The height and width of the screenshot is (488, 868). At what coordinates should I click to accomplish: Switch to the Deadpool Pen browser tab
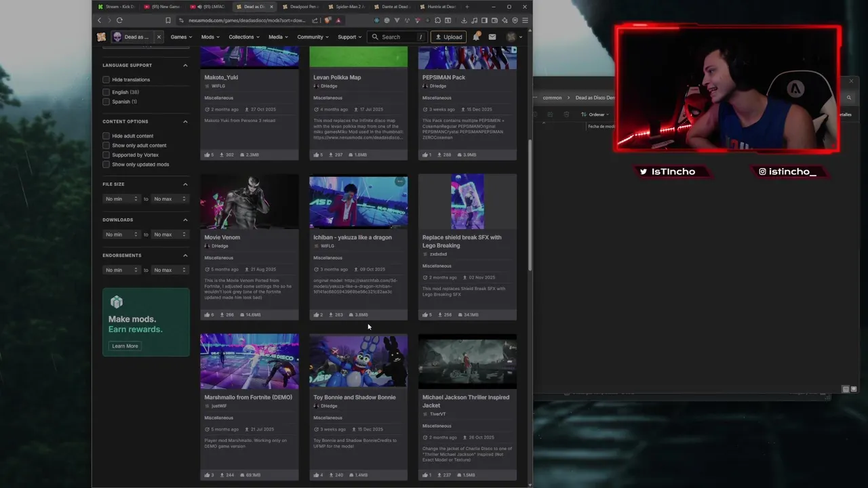coord(300,7)
